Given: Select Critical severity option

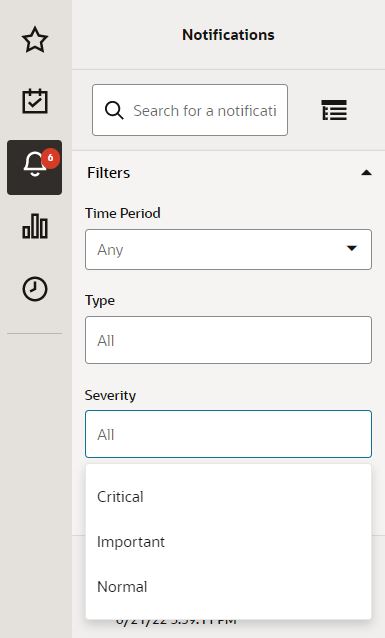Looking at the screenshot, I should 228,497.
